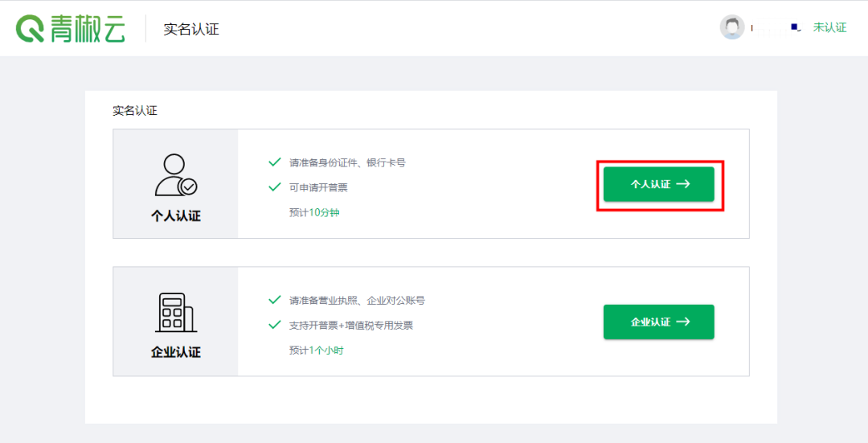Open the user avatar in header

pos(732,27)
